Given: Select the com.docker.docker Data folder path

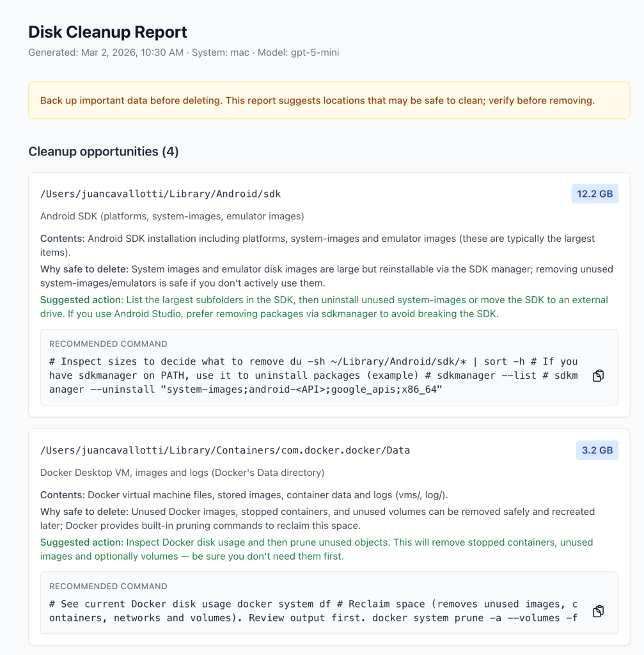Looking at the screenshot, I should pyautogui.click(x=224, y=450).
